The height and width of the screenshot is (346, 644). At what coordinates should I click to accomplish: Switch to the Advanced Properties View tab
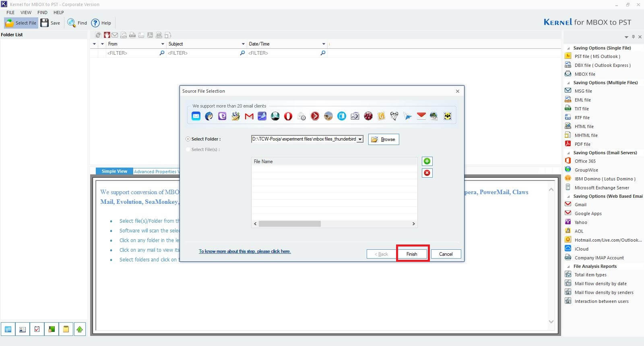click(157, 172)
